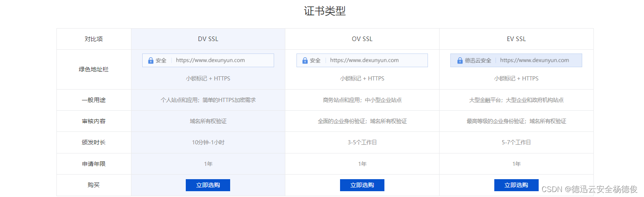Screen dimensions: 644x197
Task: Click 最高等级的企业身份验证；域名所有权验证 cell
Action: pyautogui.click(x=516, y=121)
